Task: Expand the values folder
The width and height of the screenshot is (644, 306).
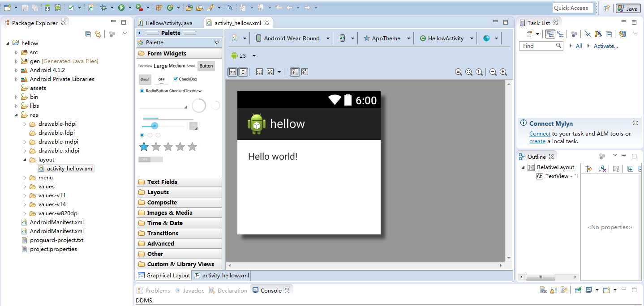Action: (x=25, y=187)
